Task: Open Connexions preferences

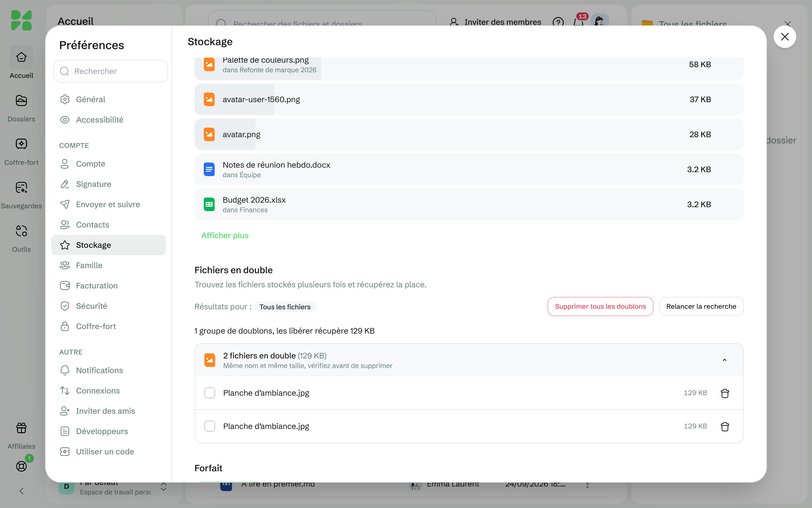Action: (108, 390)
